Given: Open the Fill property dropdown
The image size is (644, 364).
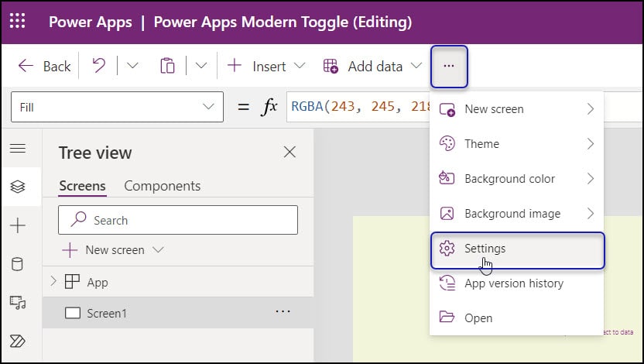Looking at the screenshot, I should tap(117, 107).
